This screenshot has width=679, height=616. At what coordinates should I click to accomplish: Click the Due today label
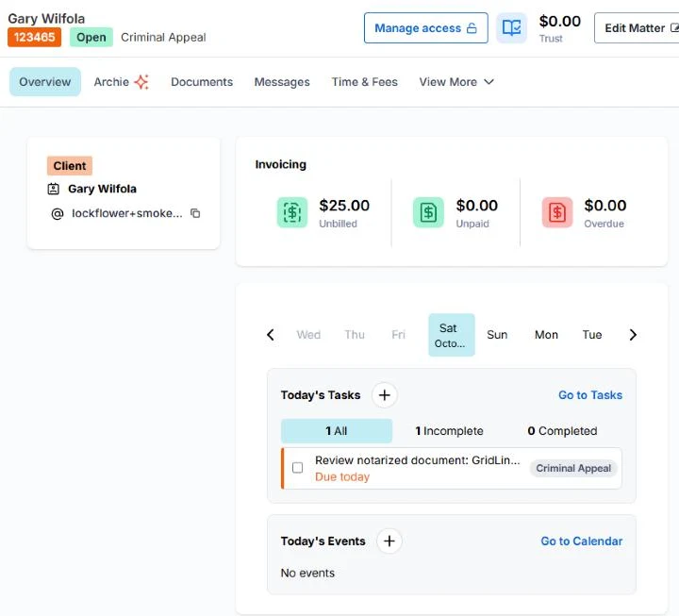[342, 477]
